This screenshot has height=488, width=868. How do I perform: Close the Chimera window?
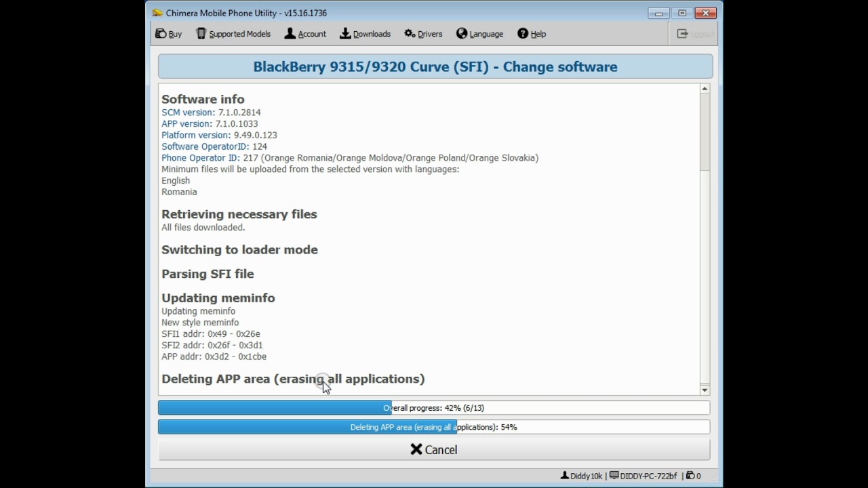tap(706, 13)
